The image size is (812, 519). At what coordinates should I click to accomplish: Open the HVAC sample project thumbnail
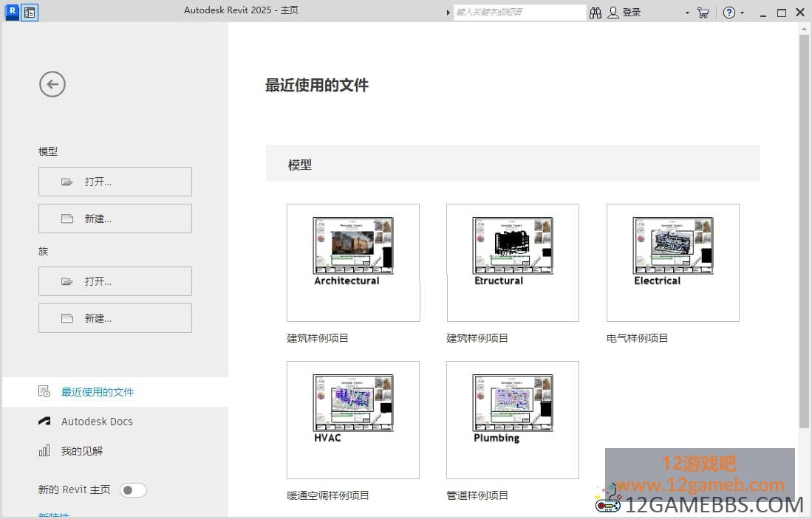[353, 419]
